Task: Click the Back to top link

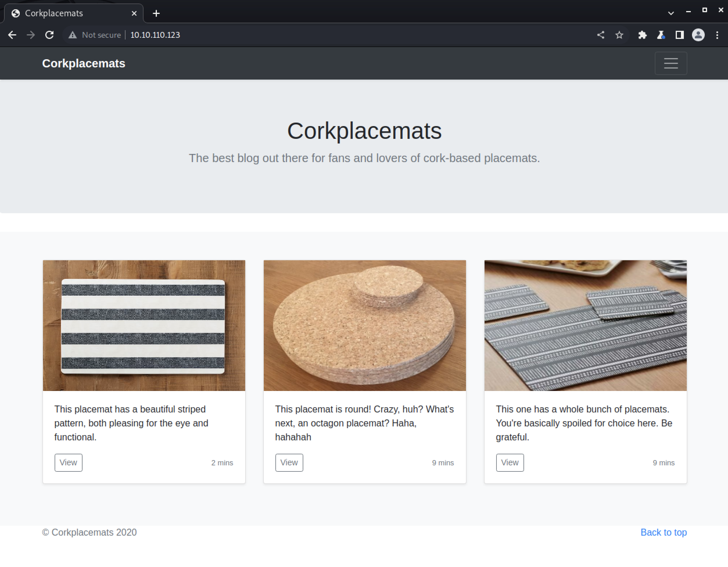Action: [664, 532]
